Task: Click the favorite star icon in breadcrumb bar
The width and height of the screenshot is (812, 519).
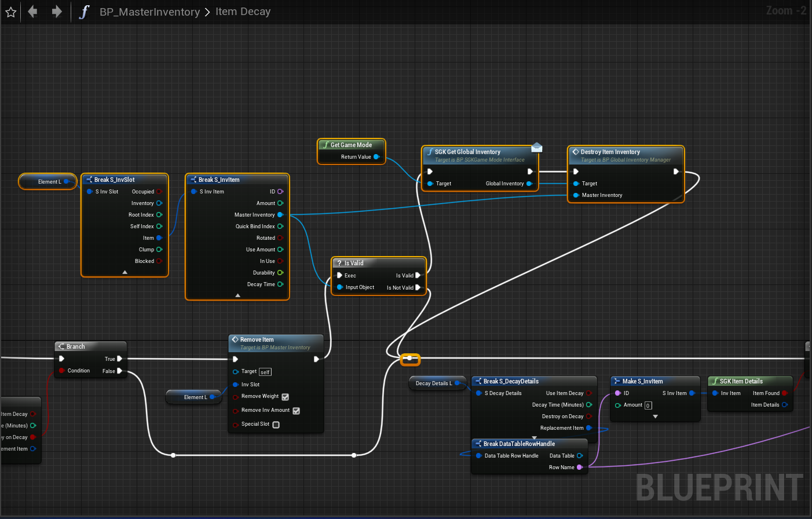Action: coord(10,12)
